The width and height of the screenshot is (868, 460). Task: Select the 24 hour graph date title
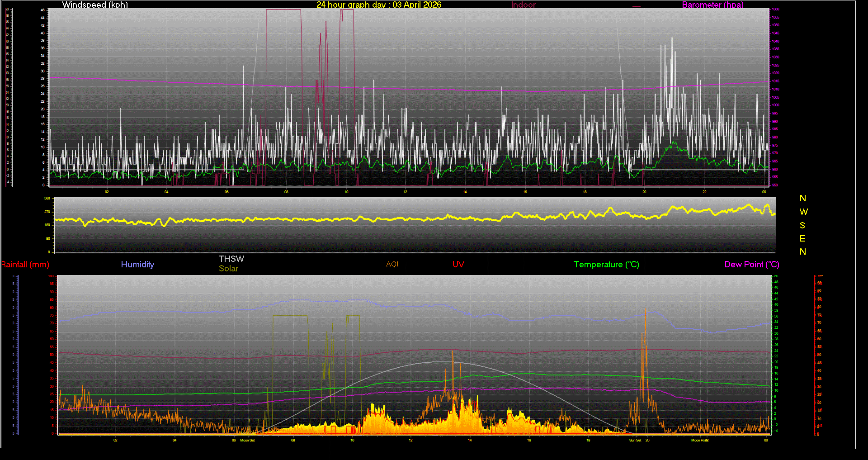378,5
